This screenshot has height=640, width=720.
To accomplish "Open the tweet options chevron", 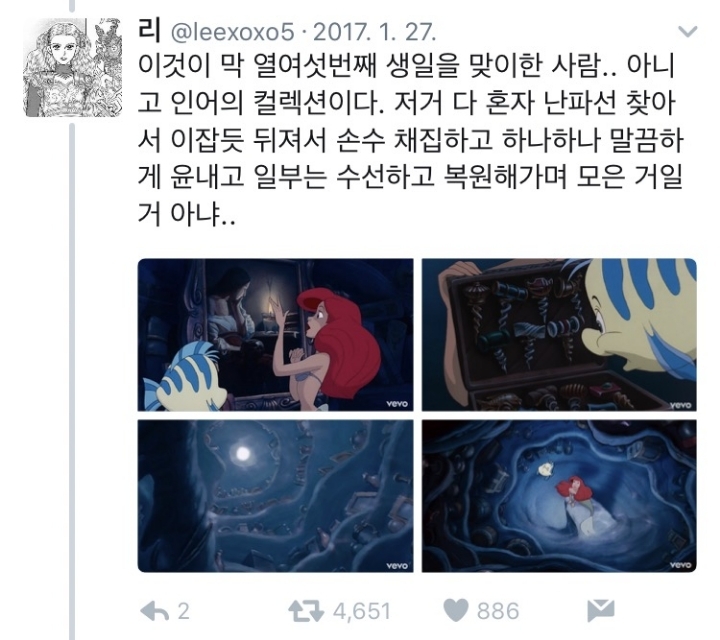I will click(687, 32).
